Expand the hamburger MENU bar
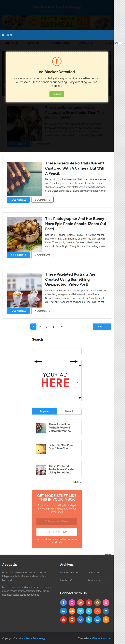 57,35
